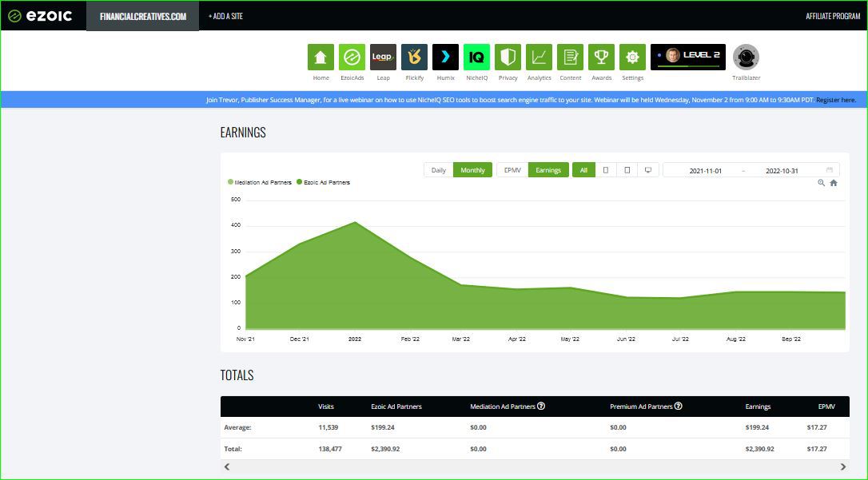Viewport: 868px width, 480px height.
Task: Click the 2022 label on chart axis
Action: coord(355,339)
